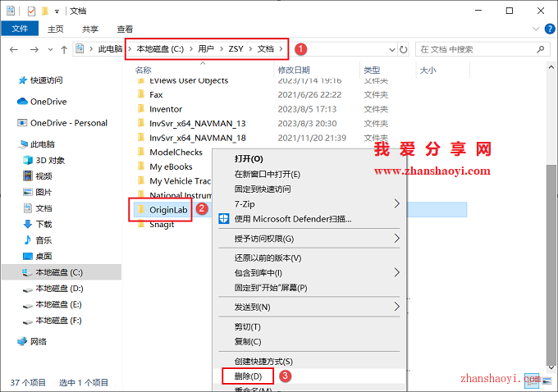Open 3D 对象 folder in sidebar

click(x=50, y=161)
